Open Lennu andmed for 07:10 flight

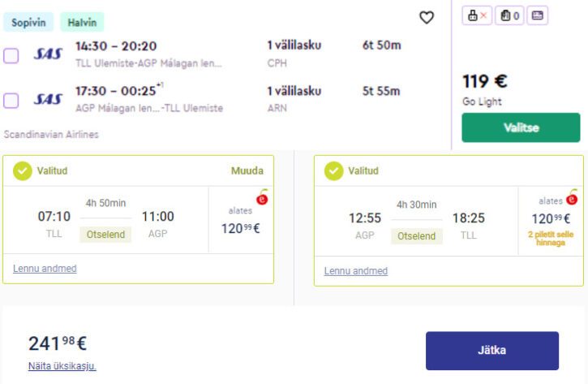pyautogui.click(x=45, y=269)
